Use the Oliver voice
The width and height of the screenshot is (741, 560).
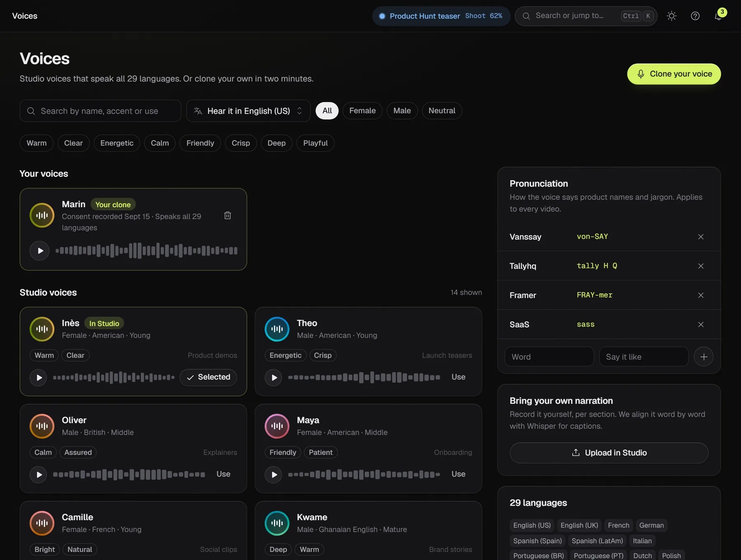click(223, 474)
